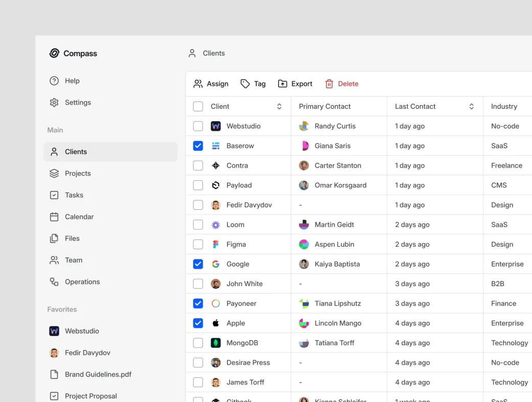Click the Assign people icon
This screenshot has width=532, height=402.
tap(198, 84)
